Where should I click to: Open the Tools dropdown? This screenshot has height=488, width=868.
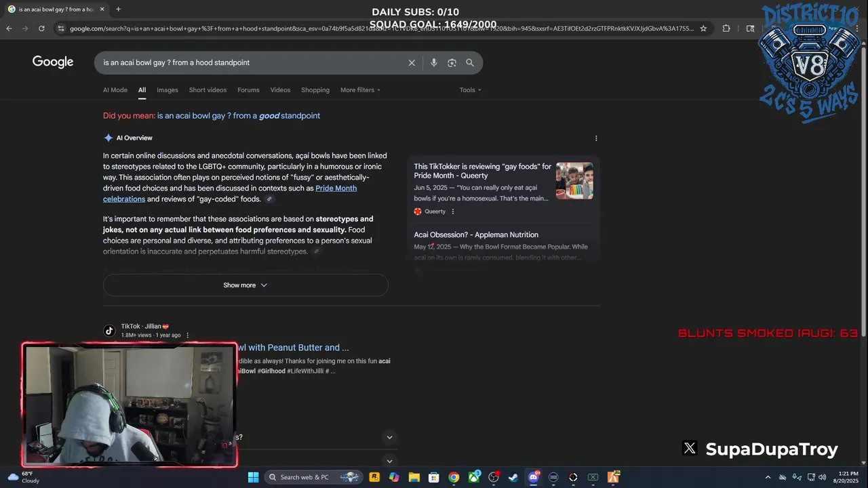tap(470, 90)
